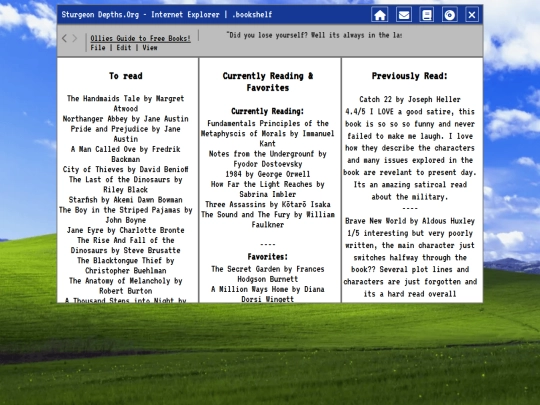Click the 'Currently Reading:' subheading
Screen dimensions: 540x405
coord(268,111)
